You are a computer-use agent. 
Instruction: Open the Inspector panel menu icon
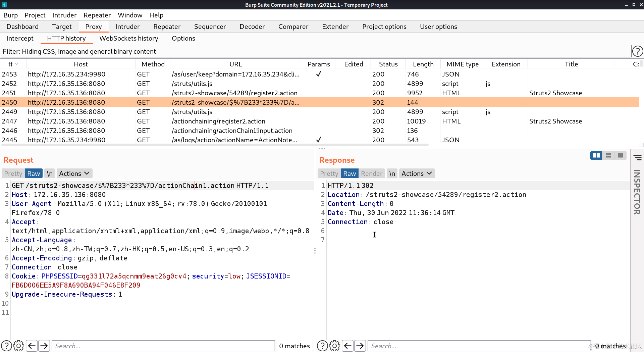(x=637, y=157)
